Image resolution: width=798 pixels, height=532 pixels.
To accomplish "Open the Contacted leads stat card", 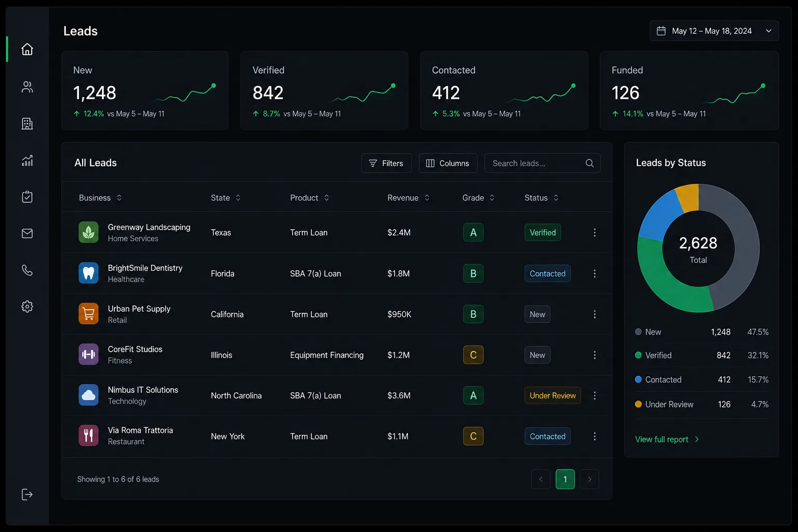I will [x=504, y=90].
